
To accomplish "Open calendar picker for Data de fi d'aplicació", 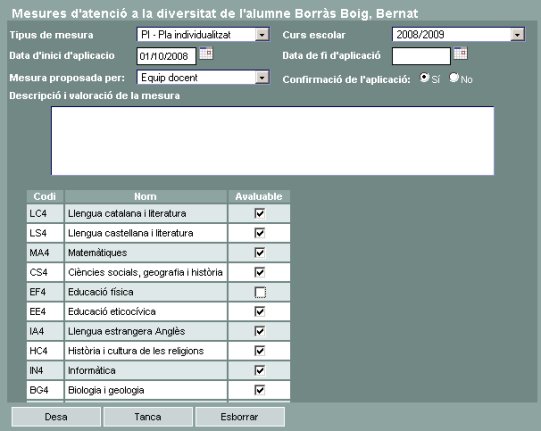I will [x=460, y=53].
